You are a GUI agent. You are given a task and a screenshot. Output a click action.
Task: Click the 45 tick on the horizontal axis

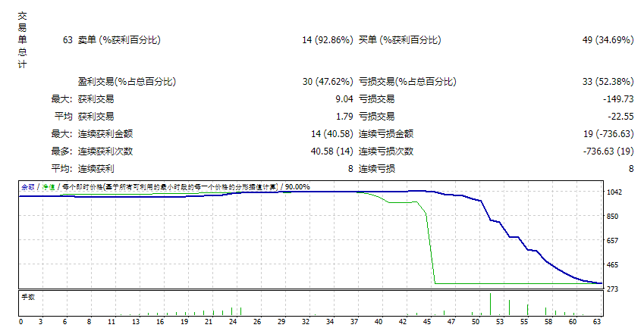tap(427, 322)
